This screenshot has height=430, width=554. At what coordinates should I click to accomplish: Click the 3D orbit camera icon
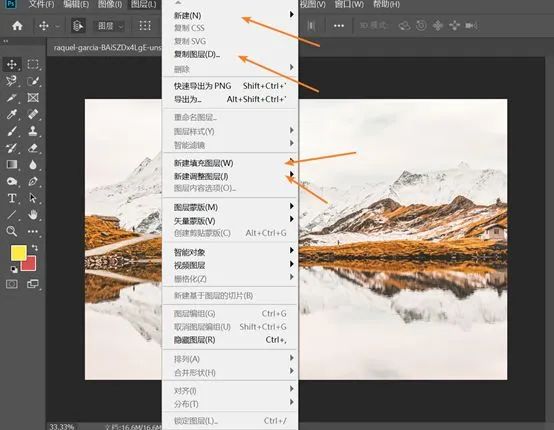coord(405,25)
